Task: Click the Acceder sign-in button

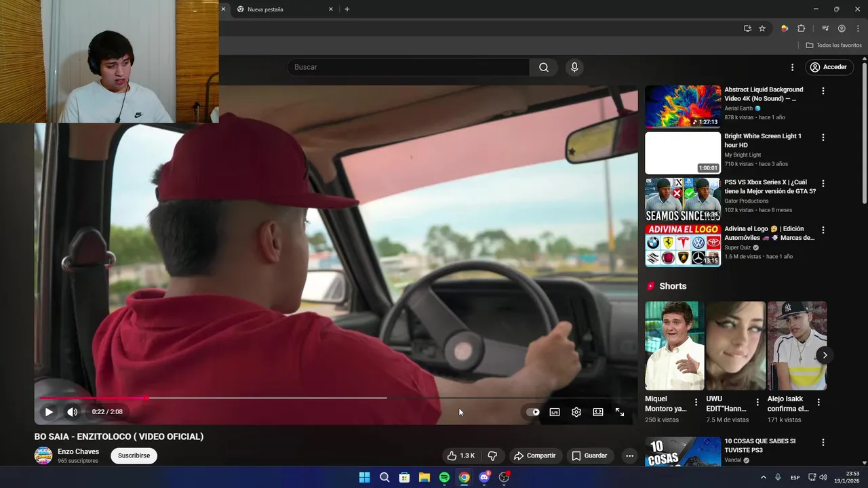Action: click(828, 67)
